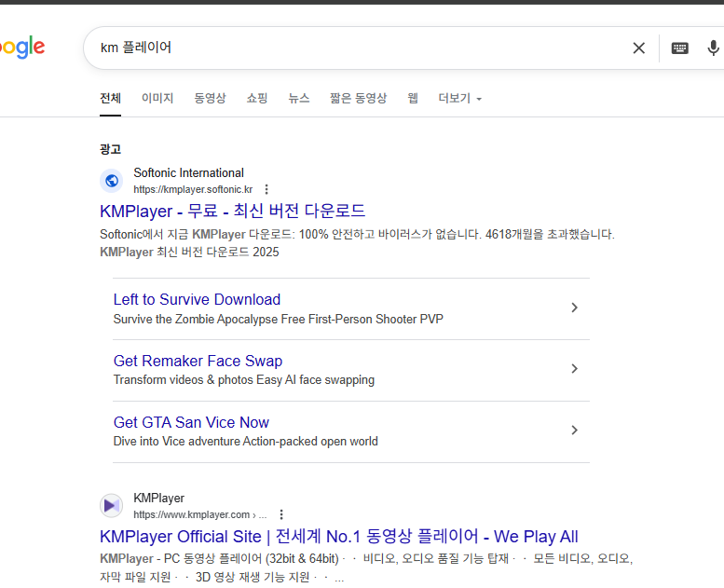The width and height of the screenshot is (724, 588).
Task: Switch to the 쇼핑 tab
Action: [257, 99]
